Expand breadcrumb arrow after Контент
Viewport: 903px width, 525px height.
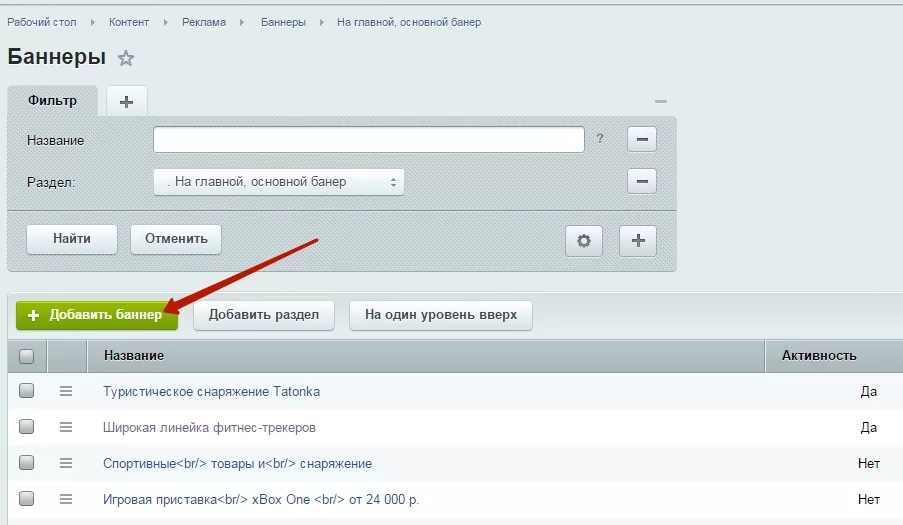165,22
